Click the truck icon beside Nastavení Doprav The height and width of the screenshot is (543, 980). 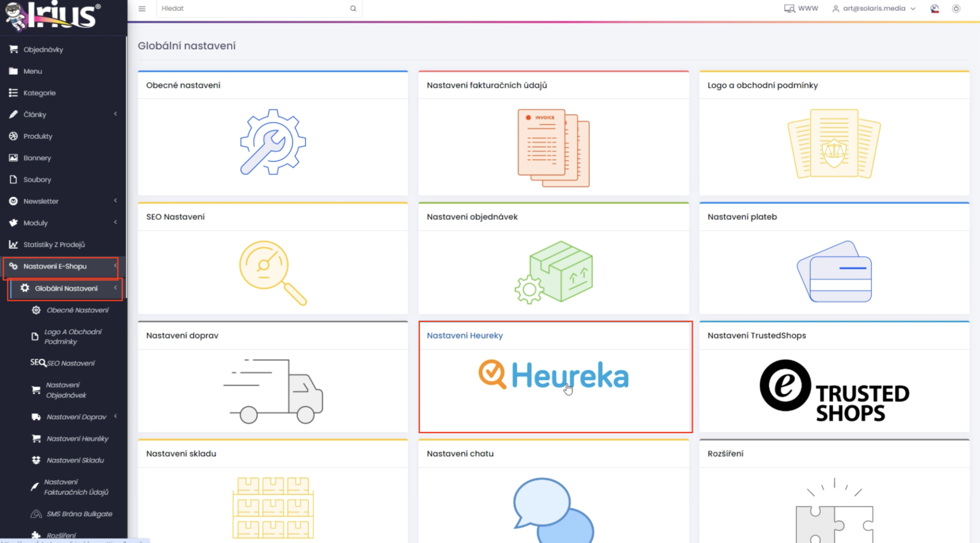pyautogui.click(x=36, y=417)
